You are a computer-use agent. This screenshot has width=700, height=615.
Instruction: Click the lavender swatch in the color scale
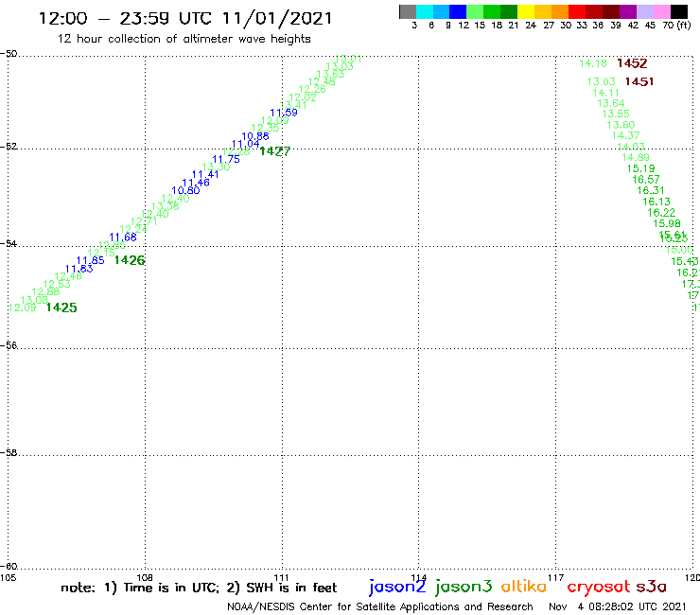pos(644,11)
